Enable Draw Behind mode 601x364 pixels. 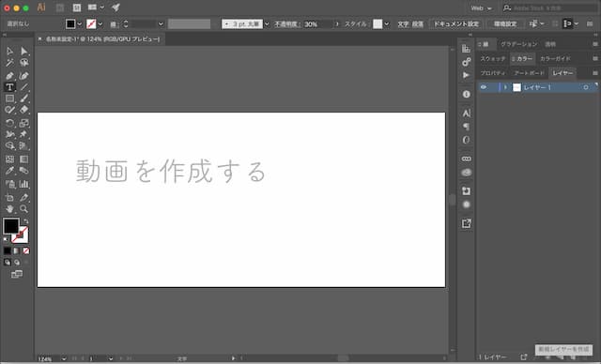tap(17, 263)
